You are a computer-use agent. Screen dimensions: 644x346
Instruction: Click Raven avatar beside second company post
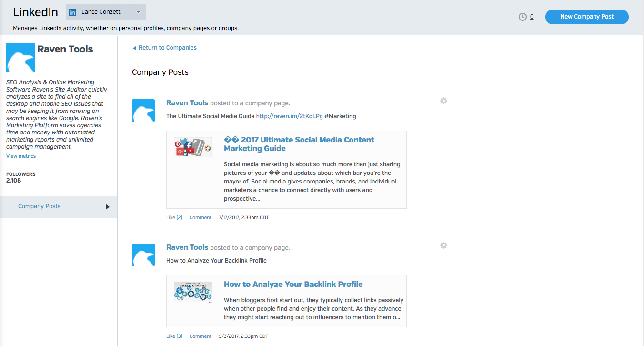tap(143, 255)
